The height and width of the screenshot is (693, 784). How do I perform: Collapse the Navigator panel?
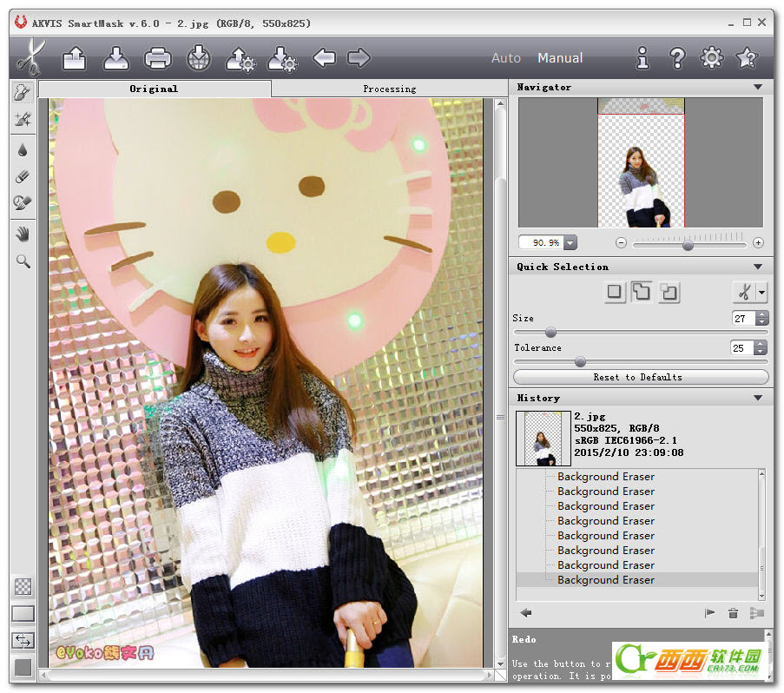coord(758,88)
